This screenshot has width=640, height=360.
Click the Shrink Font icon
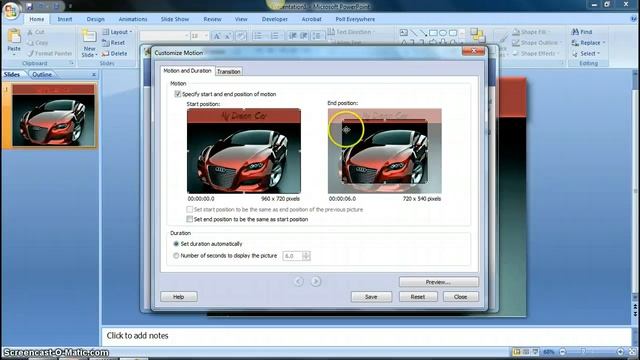pos(228,36)
